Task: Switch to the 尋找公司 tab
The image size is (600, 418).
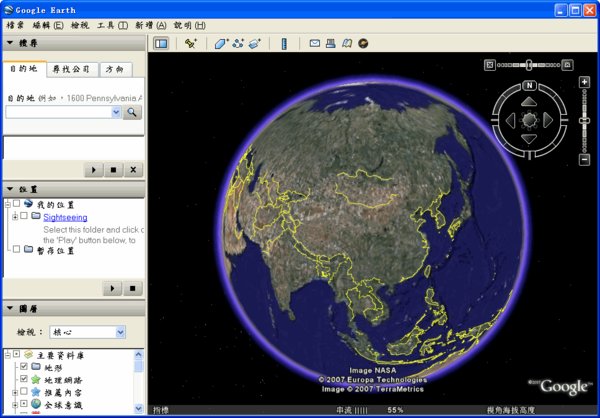Action: (x=71, y=69)
